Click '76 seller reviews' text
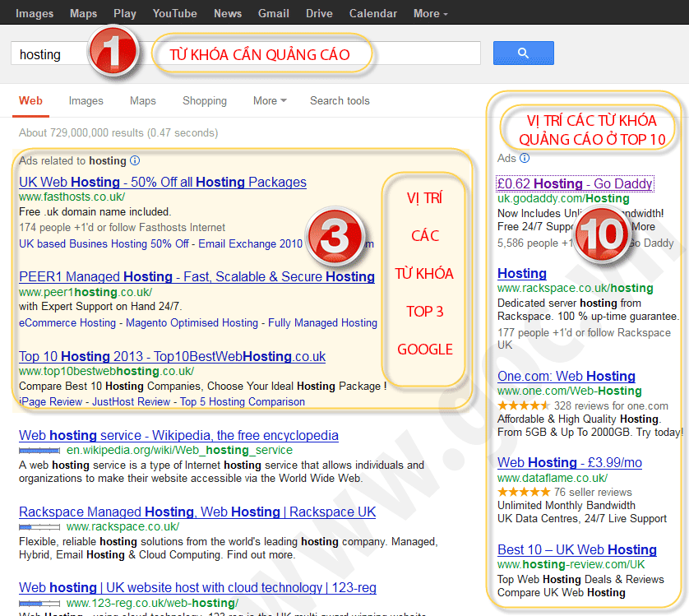689x616 pixels. (593, 492)
